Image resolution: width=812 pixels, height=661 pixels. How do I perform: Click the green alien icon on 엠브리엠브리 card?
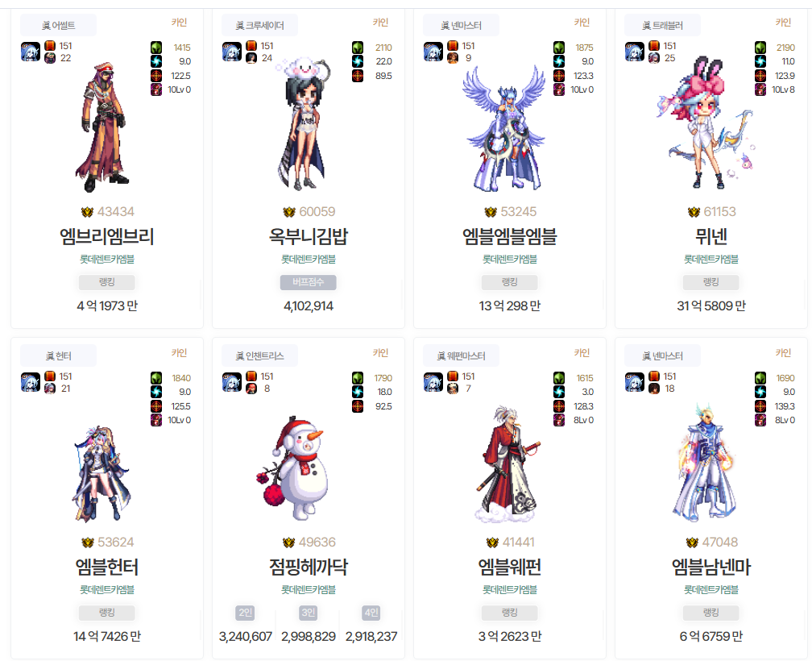156,48
